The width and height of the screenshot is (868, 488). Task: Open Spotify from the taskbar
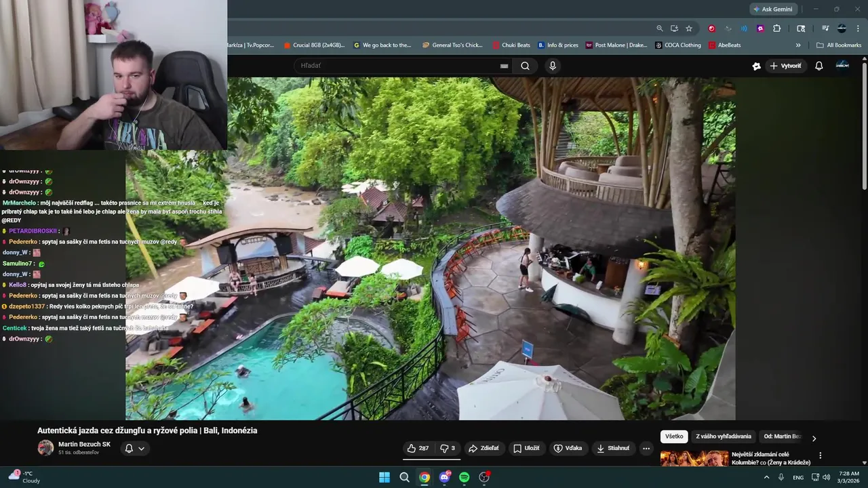tap(465, 477)
